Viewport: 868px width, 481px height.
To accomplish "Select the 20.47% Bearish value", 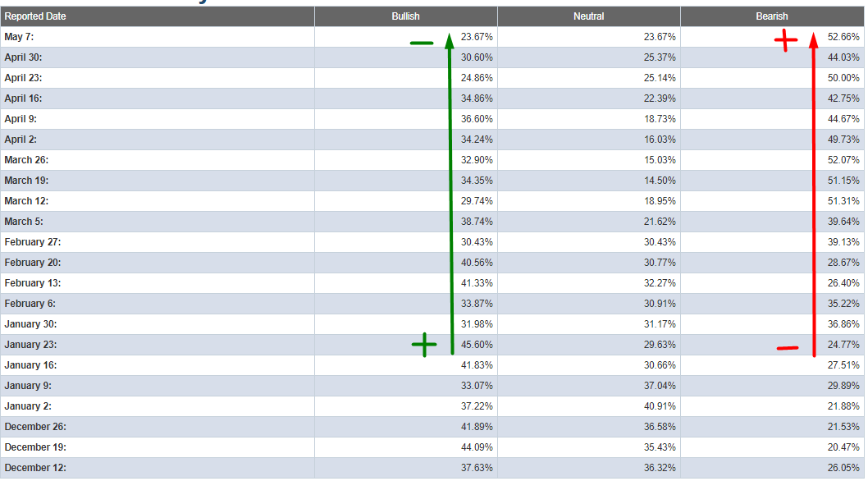I will tap(843, 447).
